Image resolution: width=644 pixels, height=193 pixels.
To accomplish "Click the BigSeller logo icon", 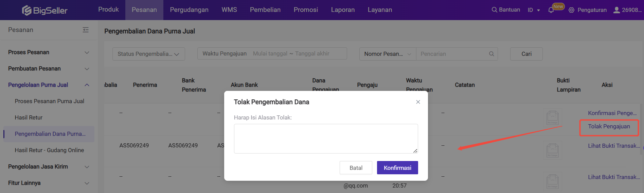I will point(27,11).
